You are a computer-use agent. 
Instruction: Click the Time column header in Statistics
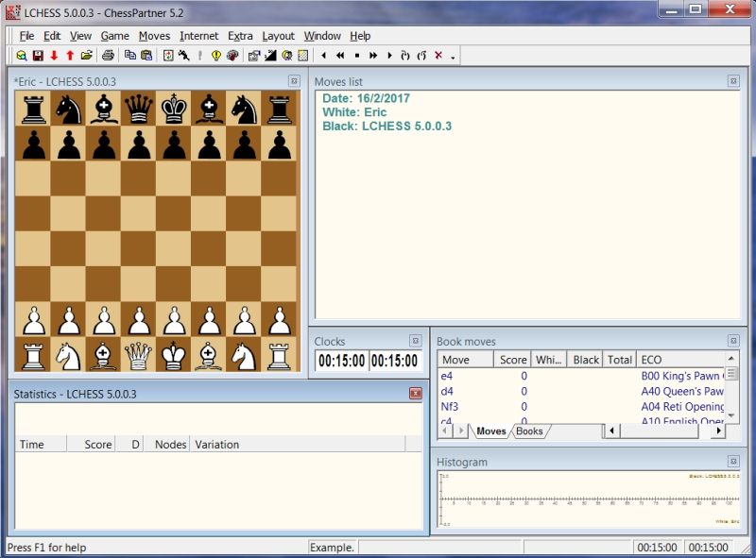(41, 445)
